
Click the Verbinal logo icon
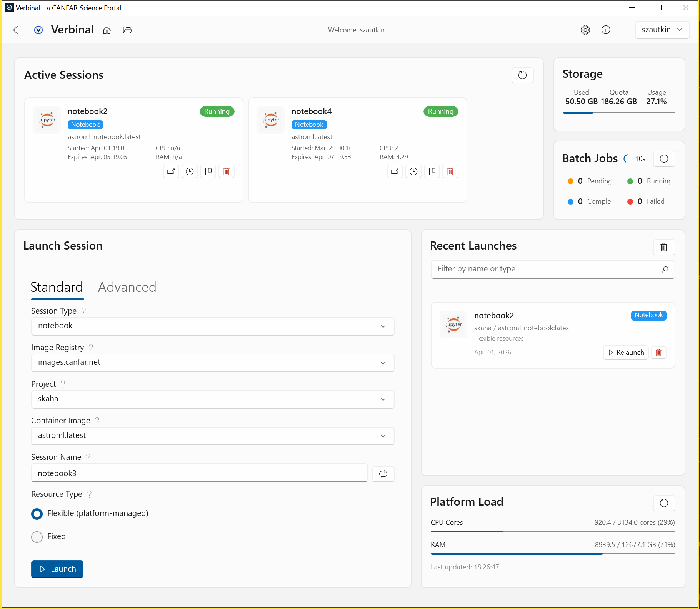click(38, 30)
